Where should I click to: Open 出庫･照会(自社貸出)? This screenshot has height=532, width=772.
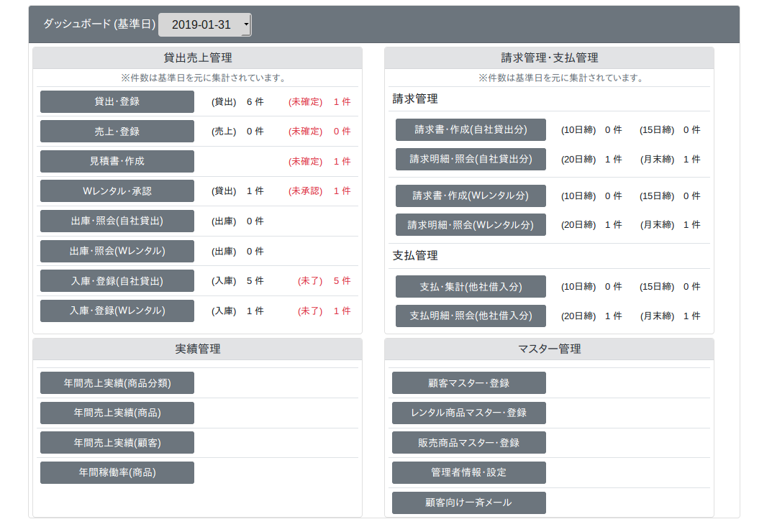click(117, 221)
